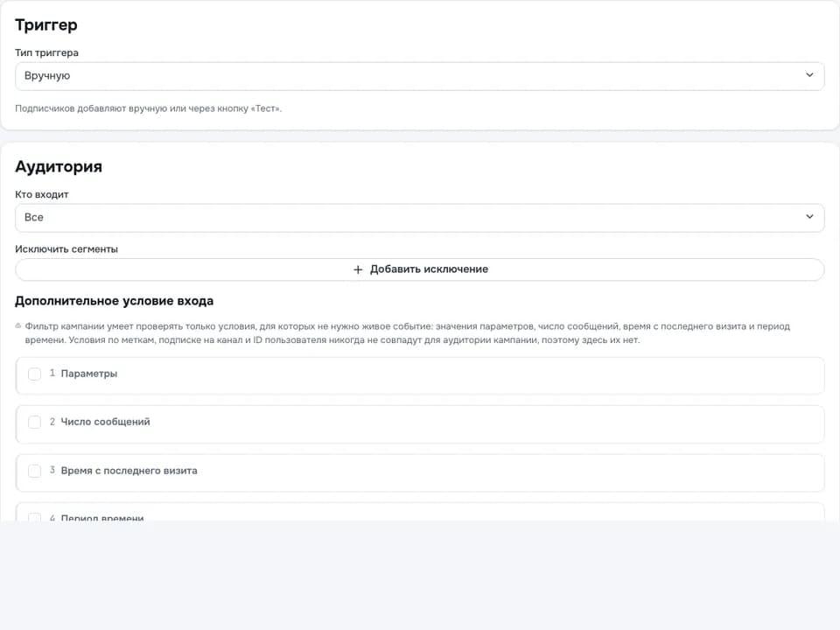Viewport: 840px width, 630px height.
Task: Select the Время с последнего визита label
Action: click(x=129, y=471)
